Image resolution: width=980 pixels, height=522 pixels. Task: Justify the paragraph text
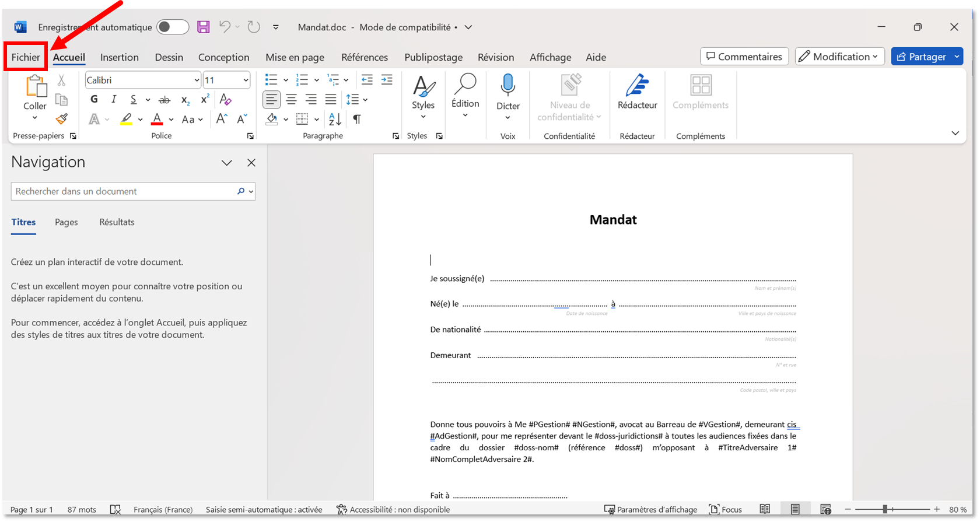coord(331,100)
